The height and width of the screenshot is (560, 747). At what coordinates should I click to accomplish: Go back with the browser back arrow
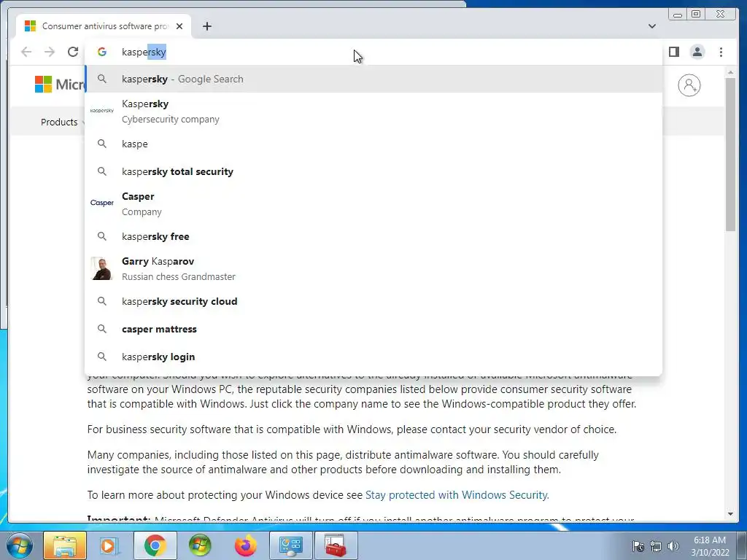pyautogui.click(x=26, y=52)
